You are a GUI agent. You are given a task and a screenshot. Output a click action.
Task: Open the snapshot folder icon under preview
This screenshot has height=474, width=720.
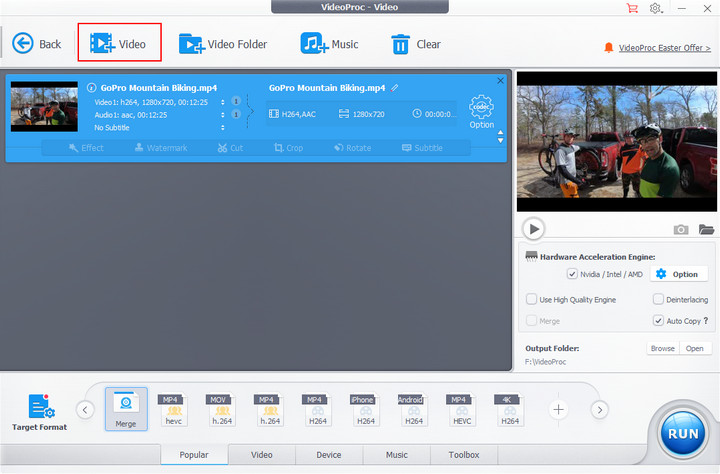pos(706,229)
